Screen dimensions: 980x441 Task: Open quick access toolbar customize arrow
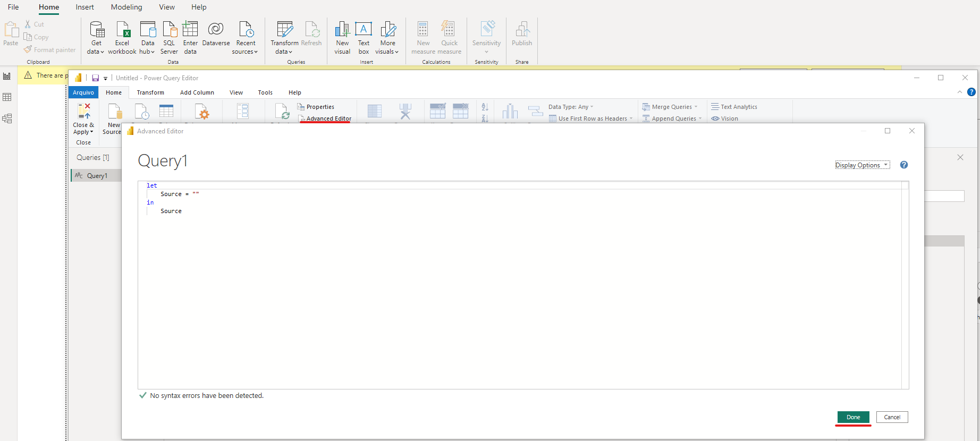105,79
